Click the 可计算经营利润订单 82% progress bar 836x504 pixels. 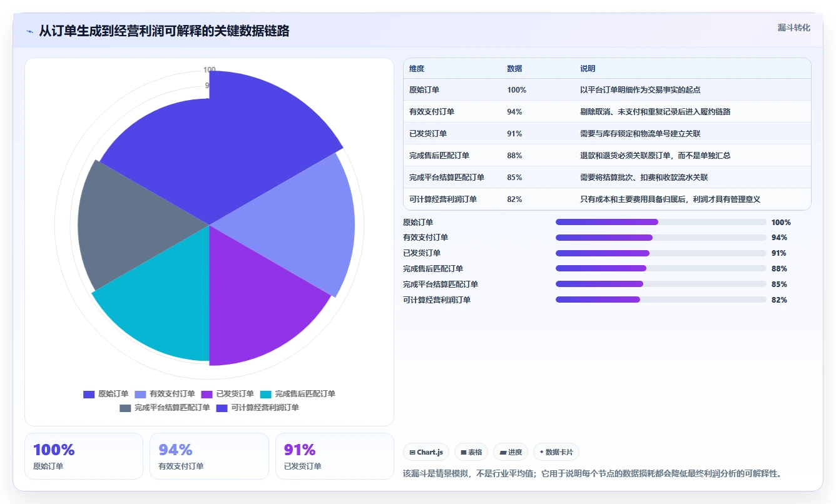(x=661, y=300)
